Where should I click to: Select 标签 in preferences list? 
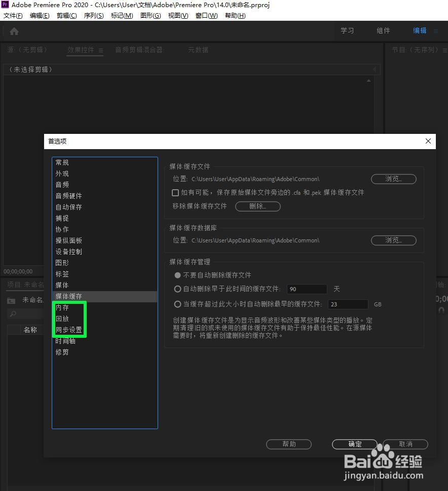(x=104, y=274)
